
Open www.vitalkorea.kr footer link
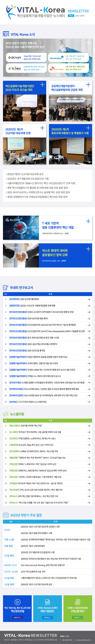tap(84, 640)
